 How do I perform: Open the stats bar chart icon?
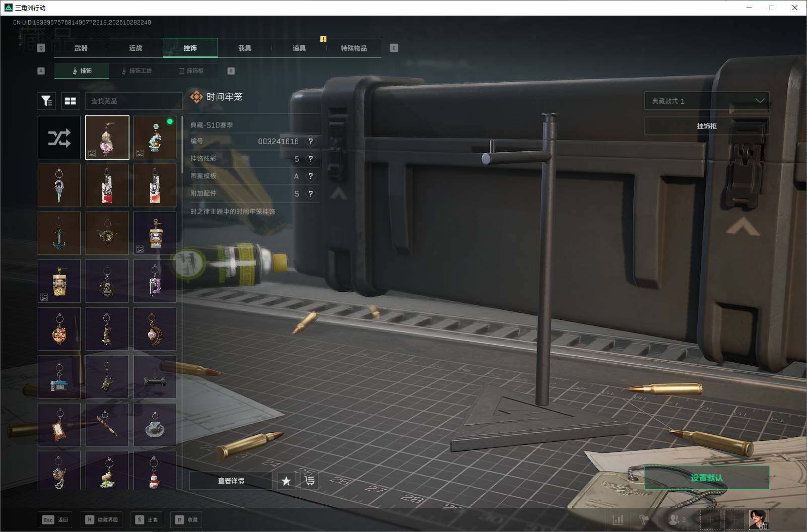[x=618, y=519]
